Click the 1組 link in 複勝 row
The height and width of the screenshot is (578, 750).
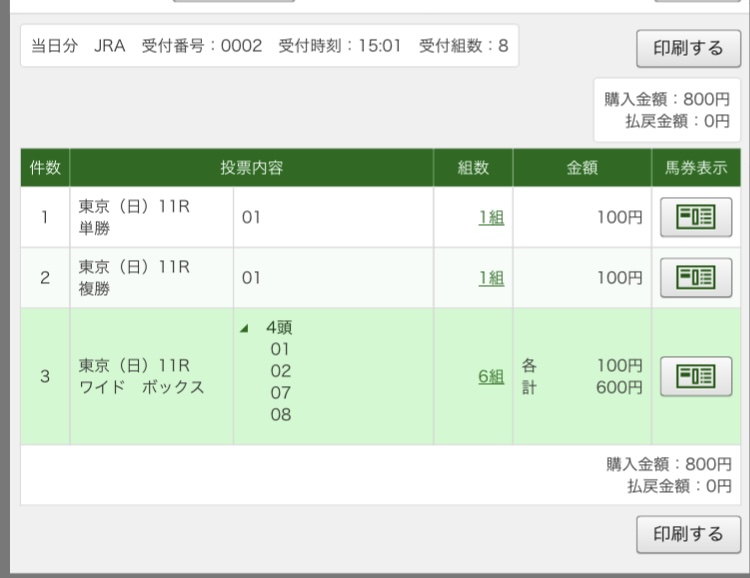click(x=491, y=278)
